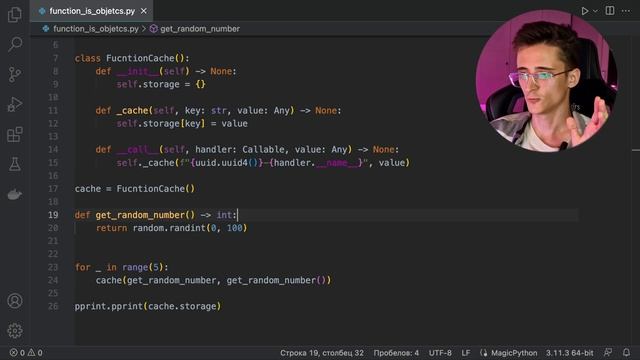Viewport: 640px width, 360px height.
Task: Select the function_is_objetcs.py tab
Action: click(91, 11)
